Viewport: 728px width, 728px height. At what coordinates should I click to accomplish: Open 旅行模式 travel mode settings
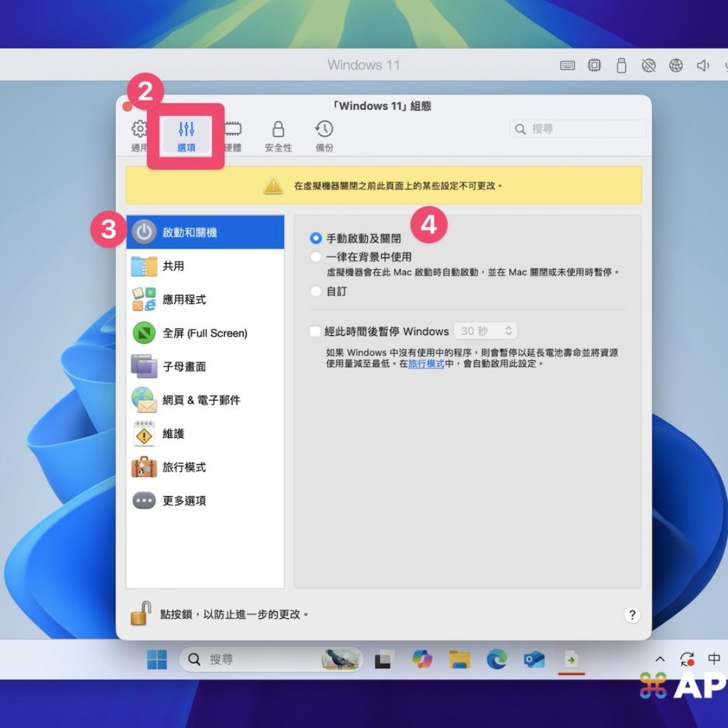click(184, 467)
